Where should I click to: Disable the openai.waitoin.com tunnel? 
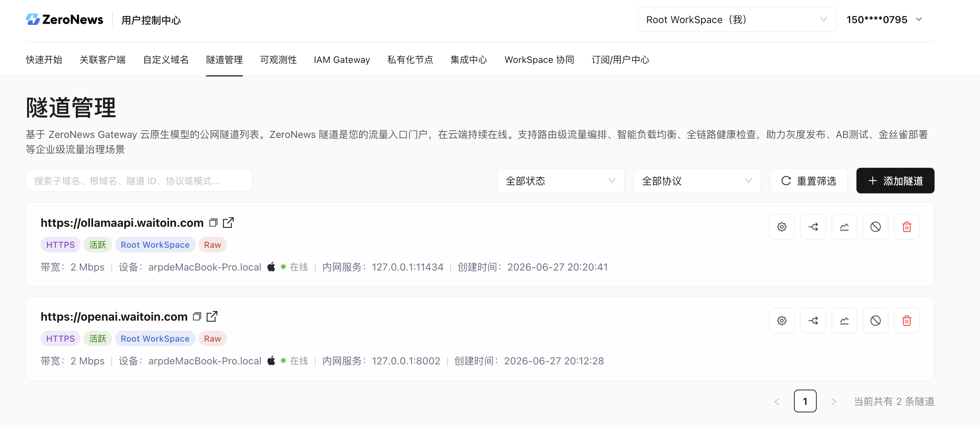pos(875,321)
